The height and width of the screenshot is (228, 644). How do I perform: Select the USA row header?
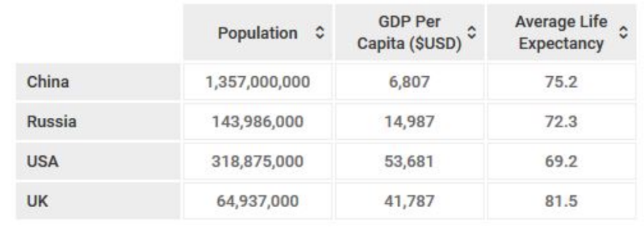pyautogui.click(x=97, y=161)
